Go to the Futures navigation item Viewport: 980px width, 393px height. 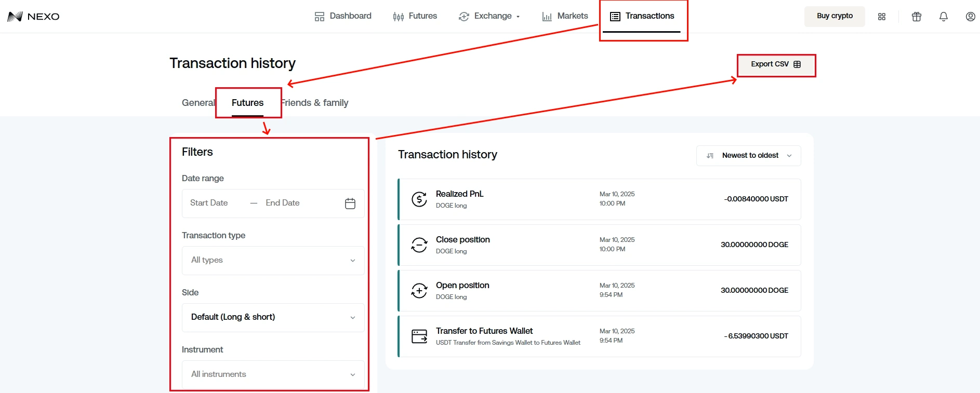coord(415,16)
